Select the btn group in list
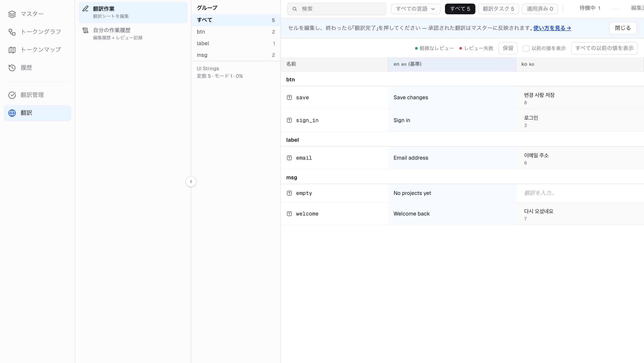Screen dimensions: 644x363 click(x=235, y=32)
